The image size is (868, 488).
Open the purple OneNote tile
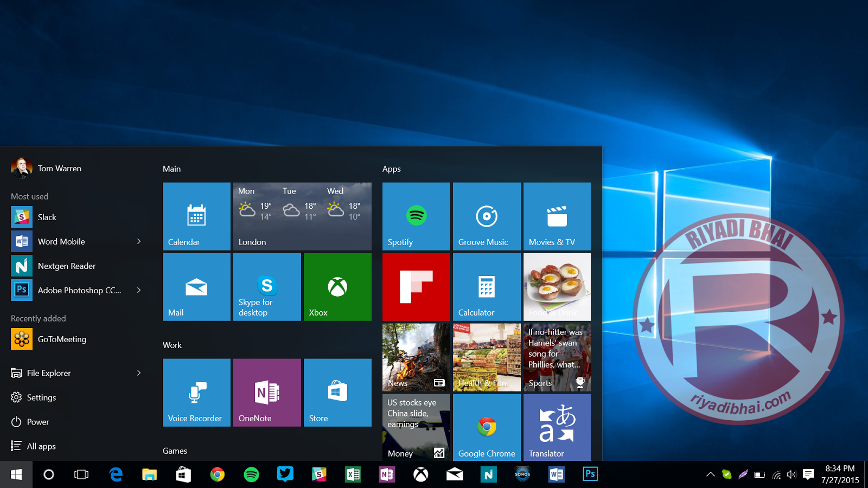click(267, 393)
